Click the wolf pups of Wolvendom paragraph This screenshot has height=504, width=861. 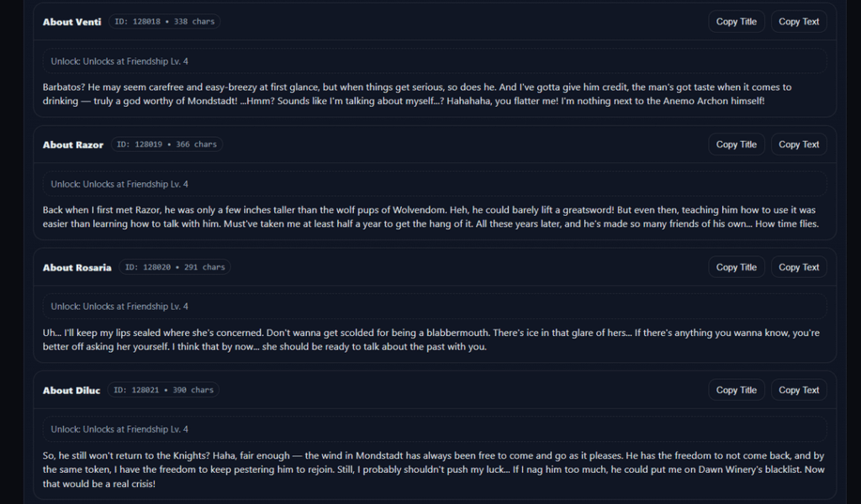(x=430, y=217)
